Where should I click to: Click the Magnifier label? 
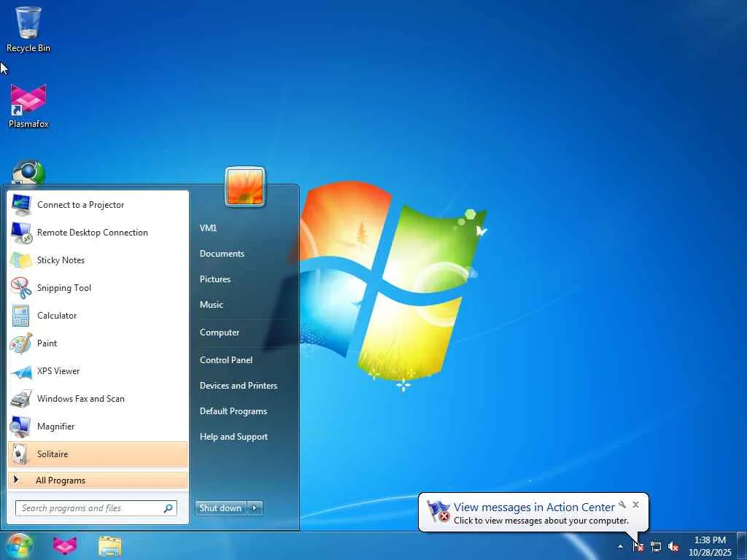[55, 426]
